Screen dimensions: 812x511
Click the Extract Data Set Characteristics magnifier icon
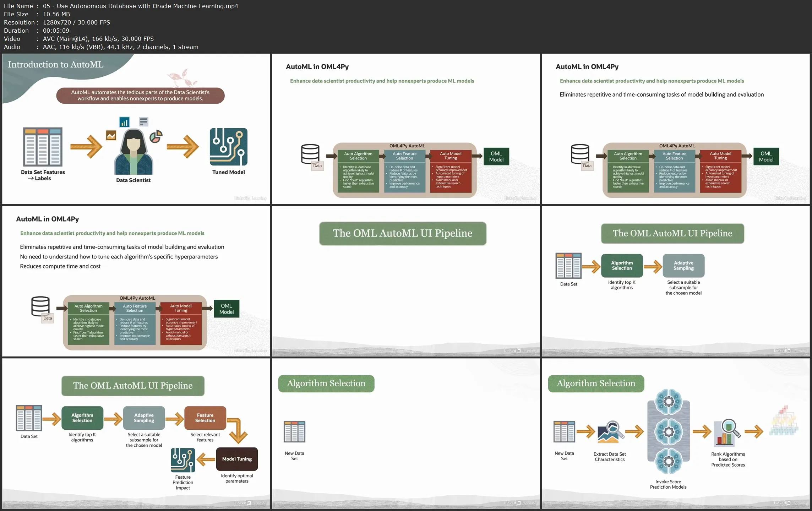click(x=610, y=432)
